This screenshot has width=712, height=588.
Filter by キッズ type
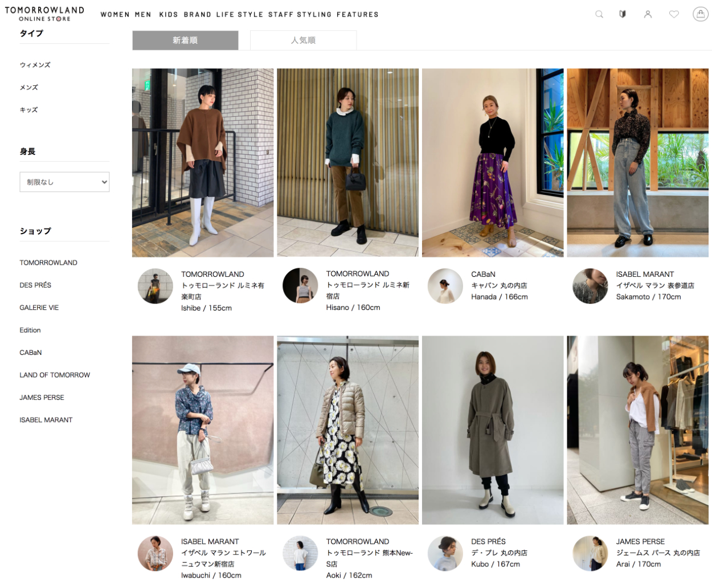pyautogui.click(x=28, y=110)
